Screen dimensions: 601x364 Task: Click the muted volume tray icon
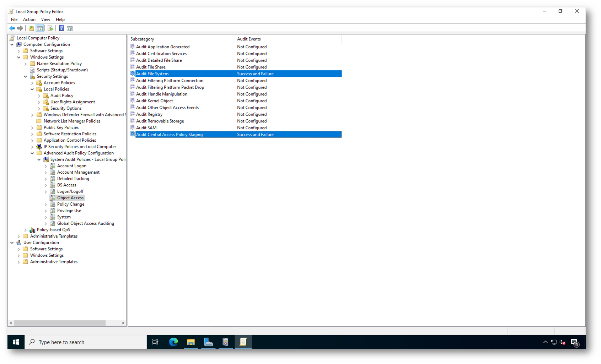(563, 342)
